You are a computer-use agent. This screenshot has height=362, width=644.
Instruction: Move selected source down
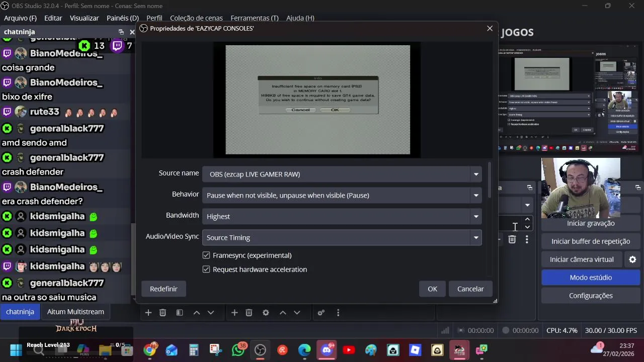point(297,313)
